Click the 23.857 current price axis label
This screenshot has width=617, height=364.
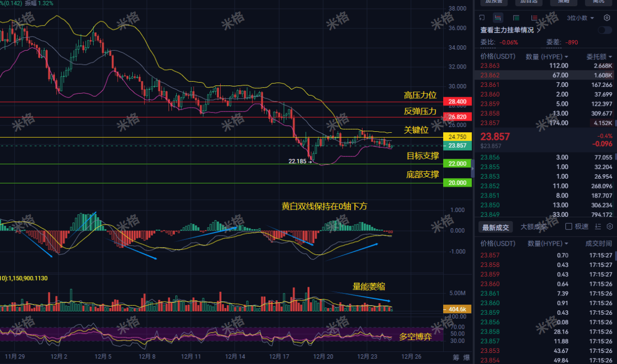(x=457, y=145)
